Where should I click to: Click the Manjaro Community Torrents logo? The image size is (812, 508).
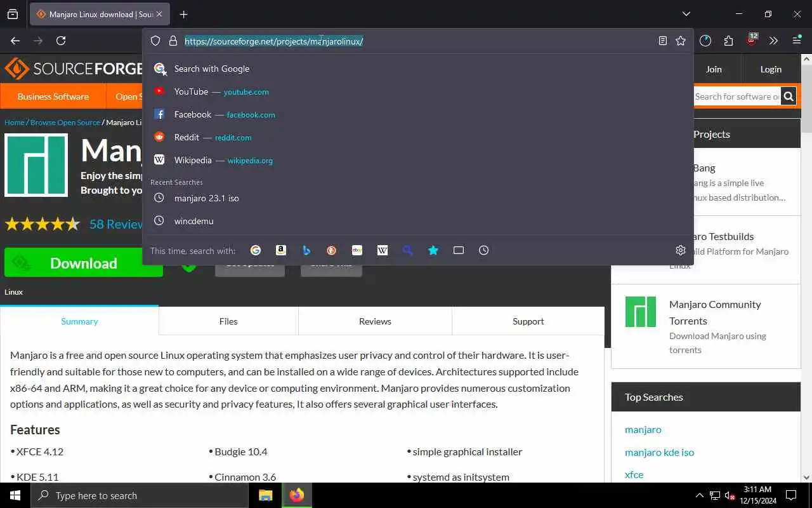point(641,312)
